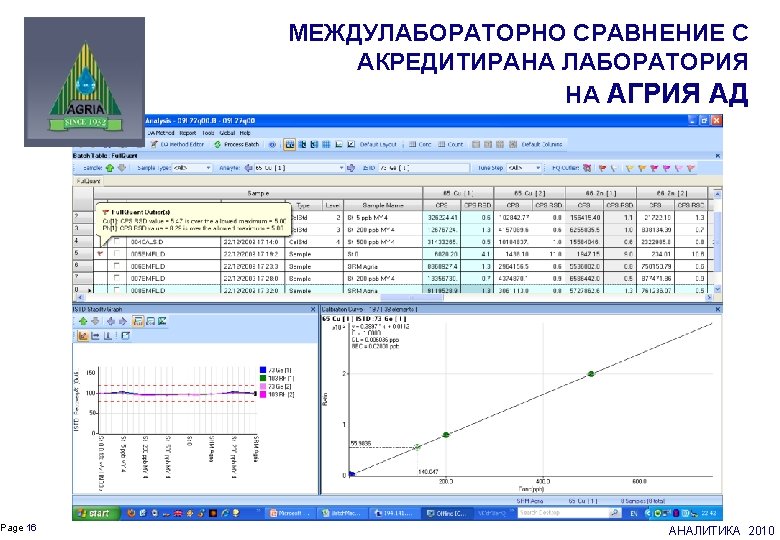The width and height of the screenshot is (780, 540).
Task: Go to previous sample with green up arrow
Action: pyautogui.click(x=110, y=168)
